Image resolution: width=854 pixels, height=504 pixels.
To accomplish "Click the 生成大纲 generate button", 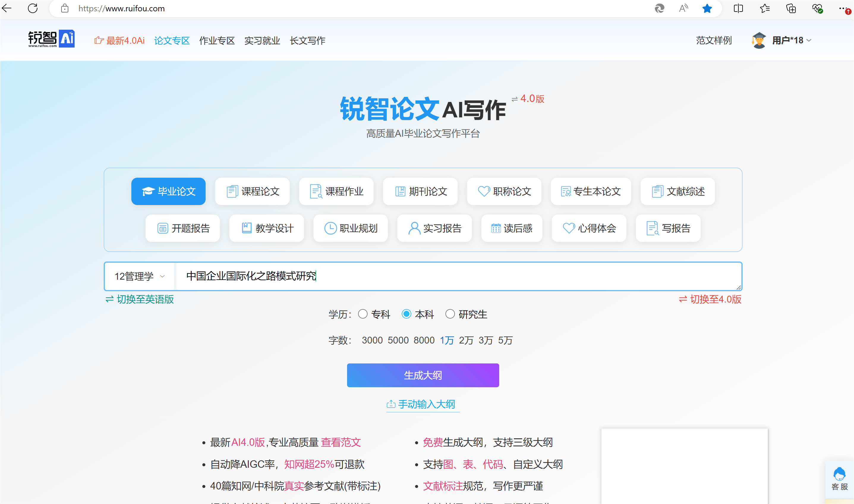I will pos(423,375).
